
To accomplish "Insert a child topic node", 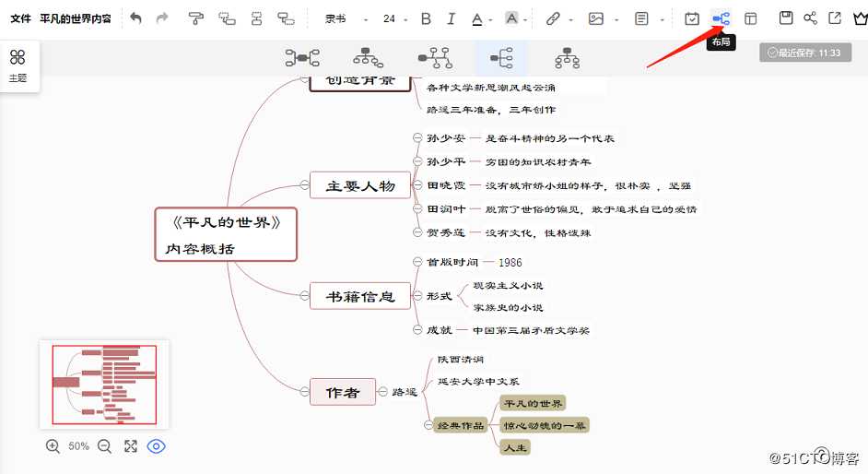I will coord(227,18).
